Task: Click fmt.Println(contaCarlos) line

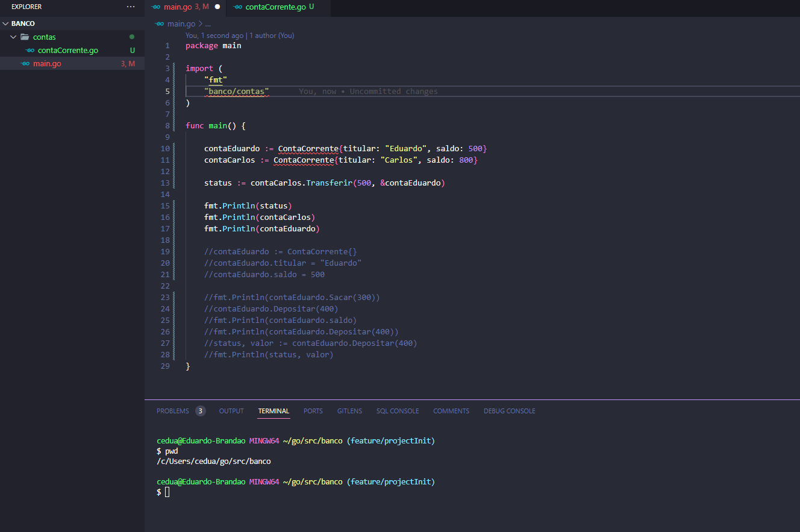Action: pos(260,217)
